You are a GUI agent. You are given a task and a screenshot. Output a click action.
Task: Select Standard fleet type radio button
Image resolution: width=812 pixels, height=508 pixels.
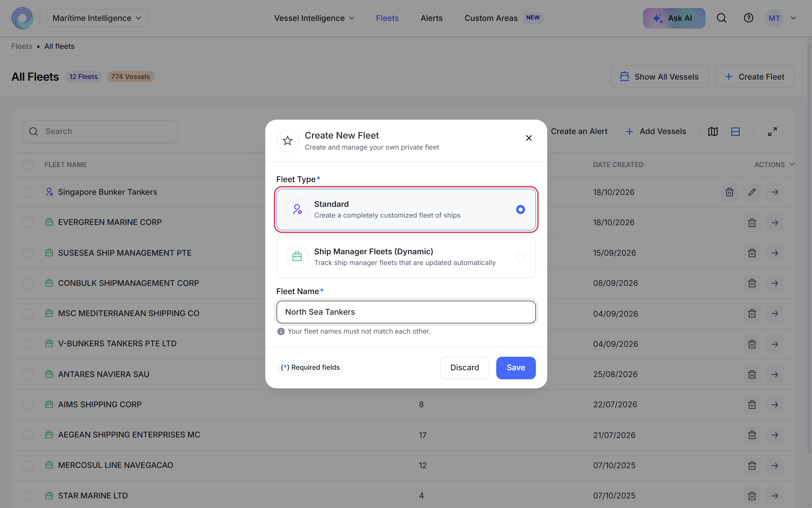520,210
